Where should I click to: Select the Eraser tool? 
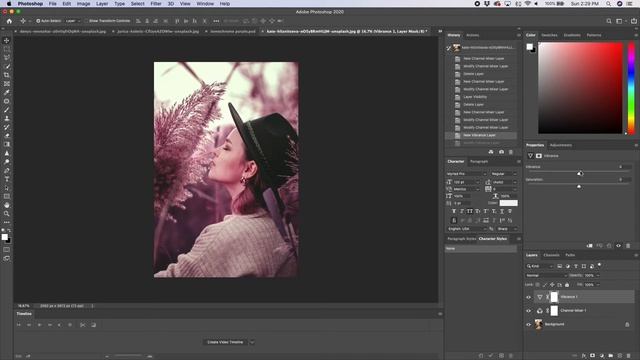(x=7, y=136)
